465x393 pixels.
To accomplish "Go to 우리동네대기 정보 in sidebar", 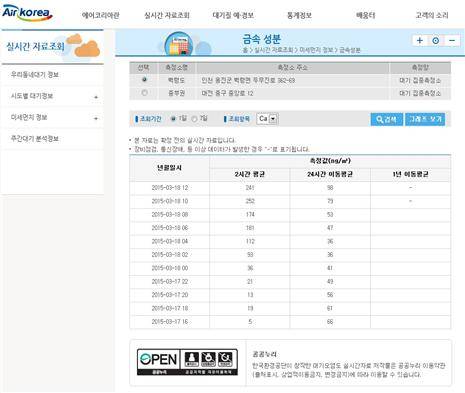I will [35, 75].
